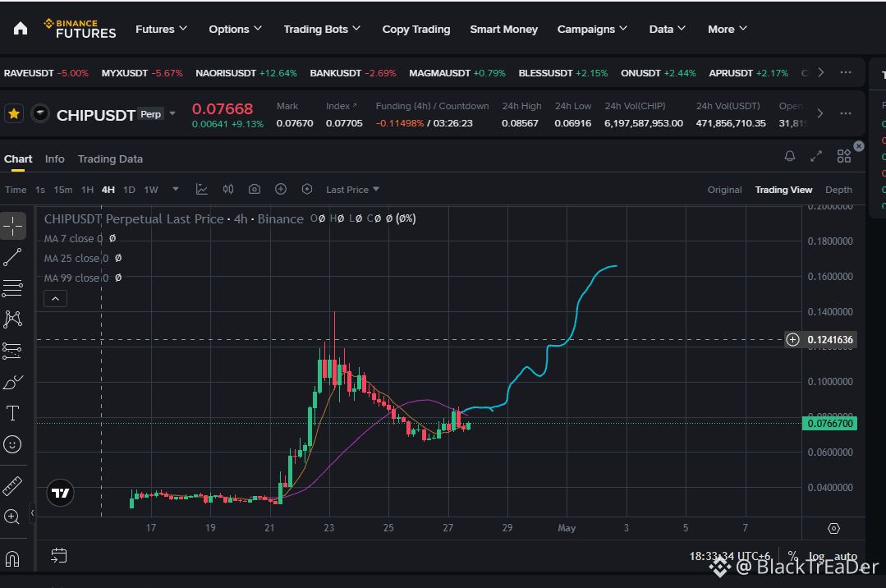Select 1D time interval
886x588 pixels.
(129, 190)
